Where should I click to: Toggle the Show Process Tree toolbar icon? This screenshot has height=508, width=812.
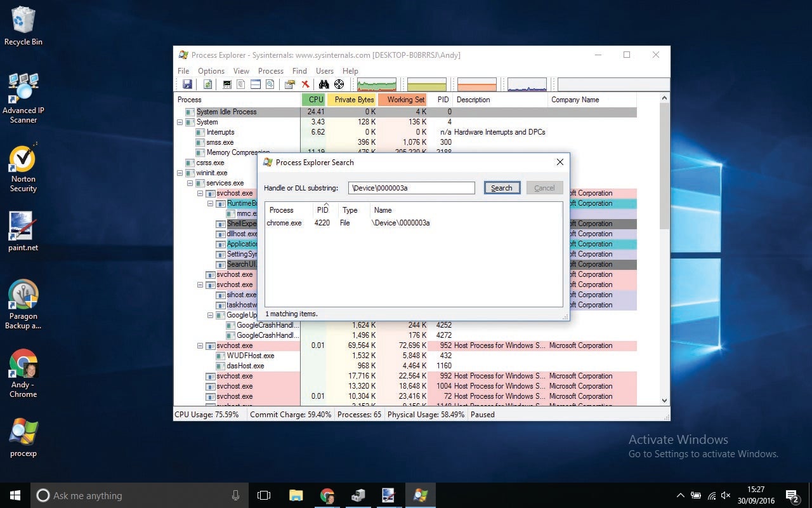(241, 84)
